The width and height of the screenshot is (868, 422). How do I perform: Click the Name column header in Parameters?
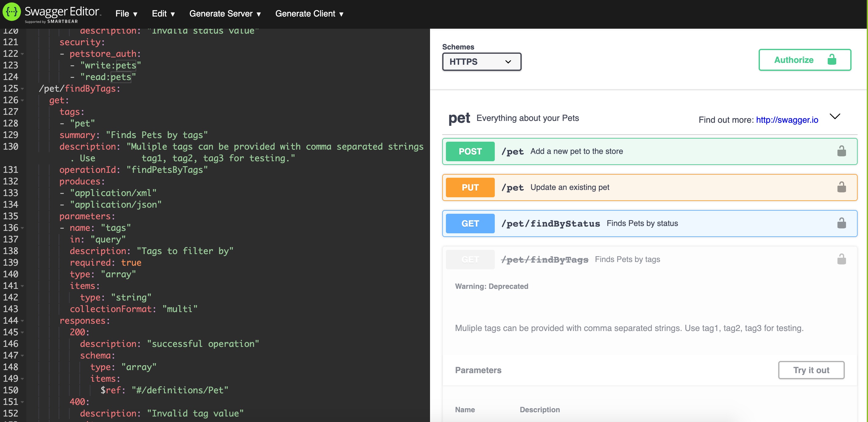pos(465,409)
